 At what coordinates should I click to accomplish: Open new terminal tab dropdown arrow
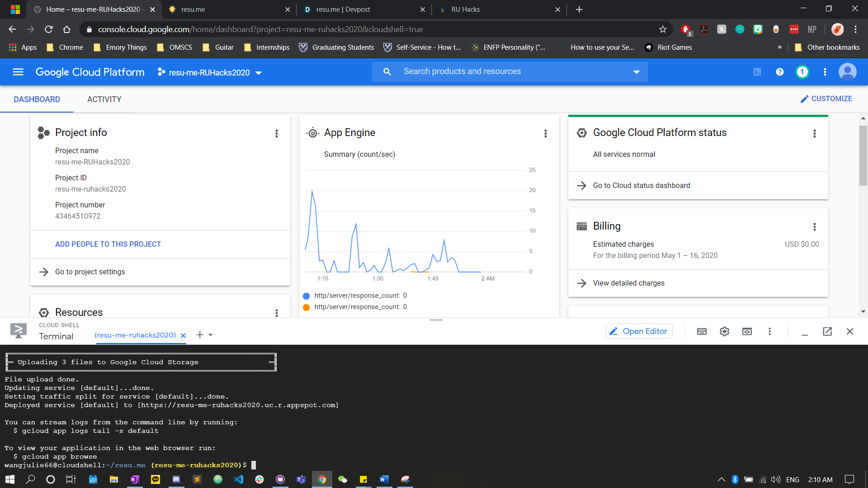(x=211, y=335)
